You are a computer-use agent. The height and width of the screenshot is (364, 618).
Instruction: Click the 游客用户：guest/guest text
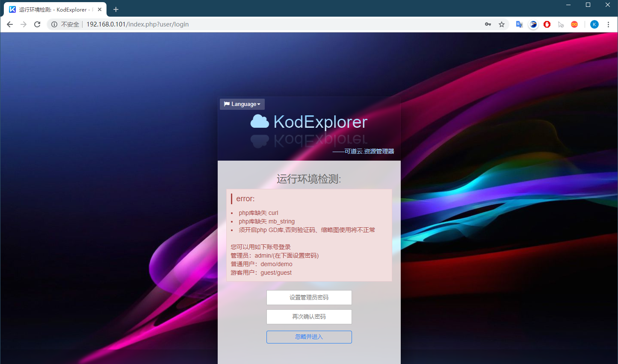click(x=261, y=273)
